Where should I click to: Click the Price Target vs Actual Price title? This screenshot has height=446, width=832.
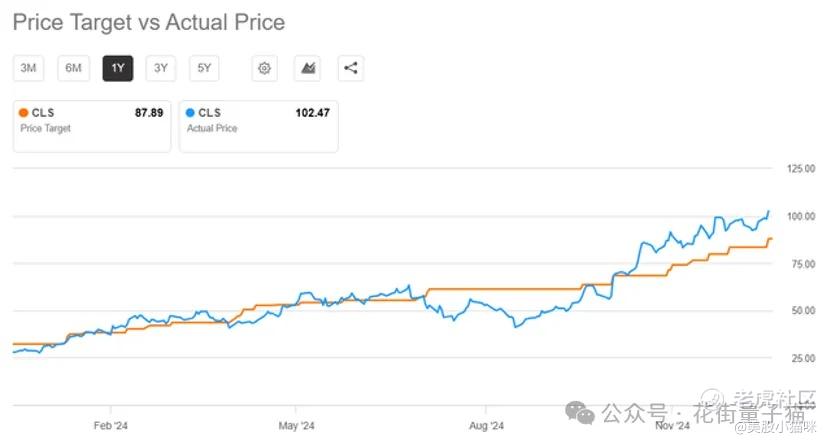pyautogui.click(x=148, y=22)
